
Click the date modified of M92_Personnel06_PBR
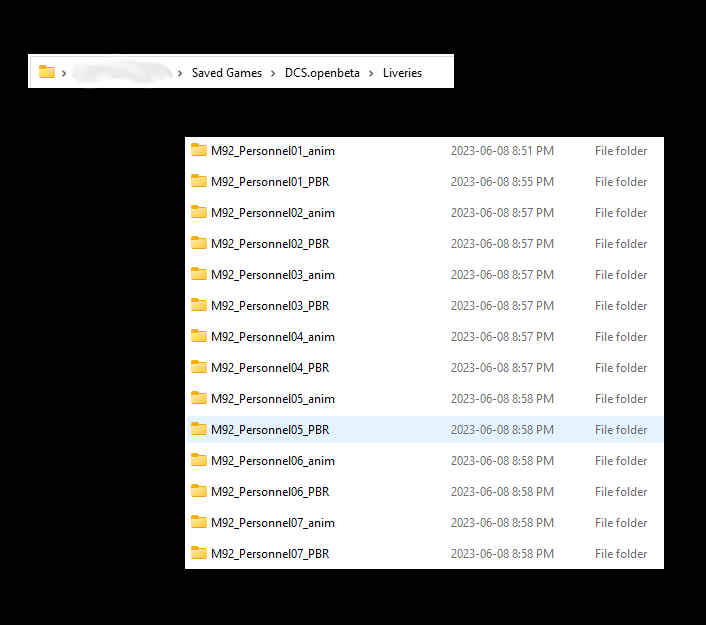click(502, 492)
